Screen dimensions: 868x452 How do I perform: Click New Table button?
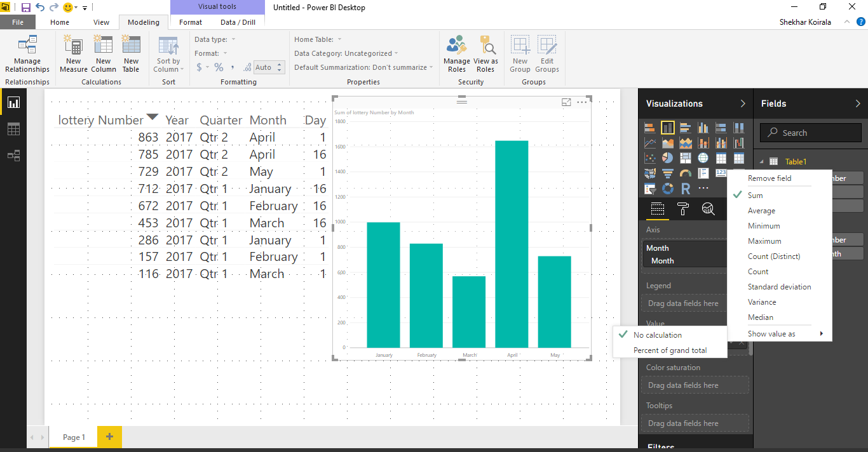131,54
